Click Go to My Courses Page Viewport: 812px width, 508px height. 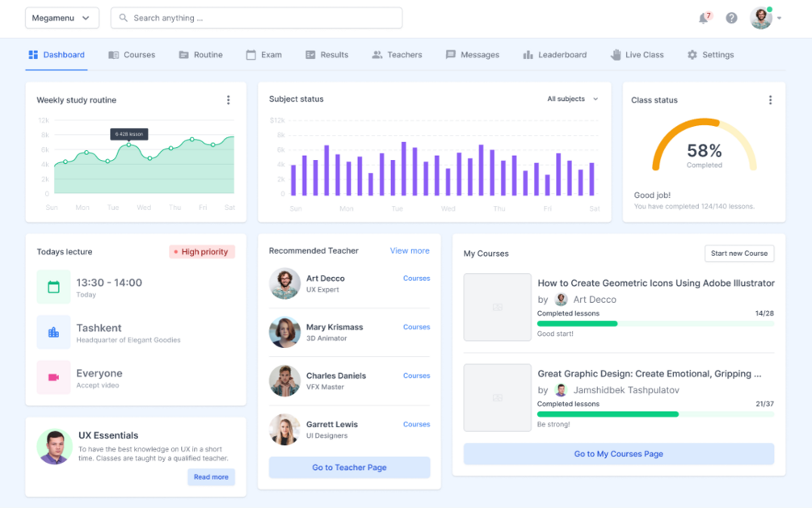tap(618, 454)
